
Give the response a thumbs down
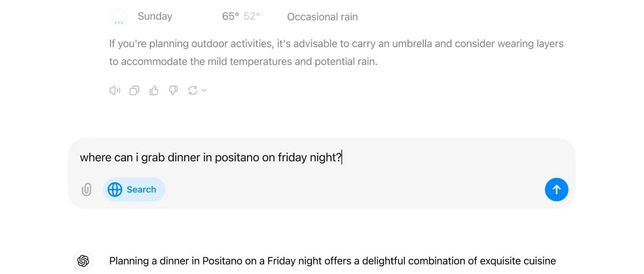tap(173, 90)
